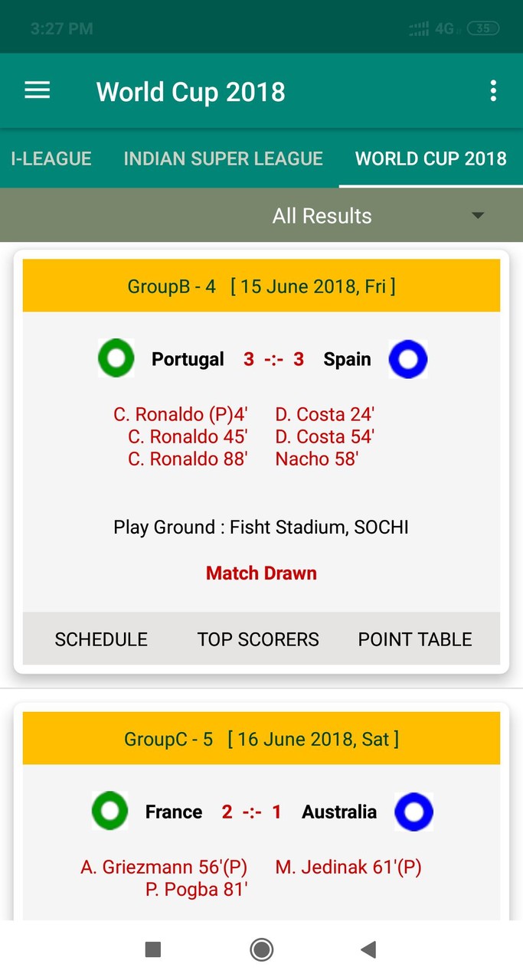View the POINT TABLE
523x980 pixels.
pyautogui.click(x=414, y=639)
